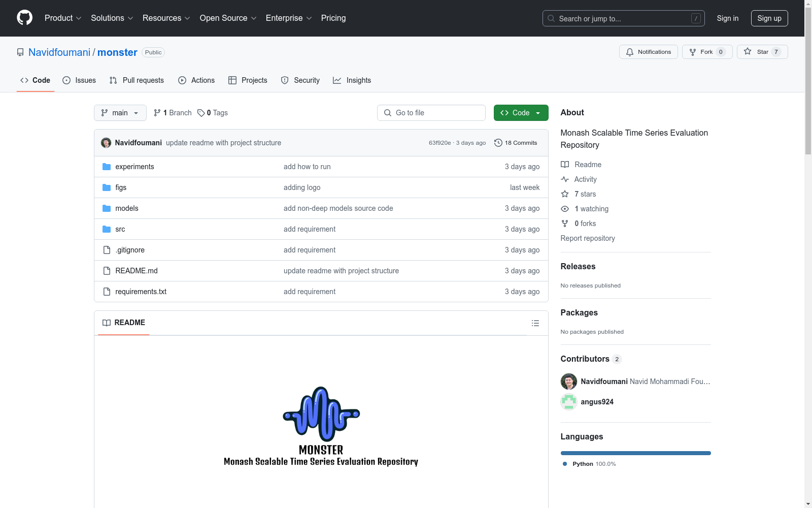Click the requirements.txt file icon
The width and height of the screenshot is (812, 508).
pos(107,292)
